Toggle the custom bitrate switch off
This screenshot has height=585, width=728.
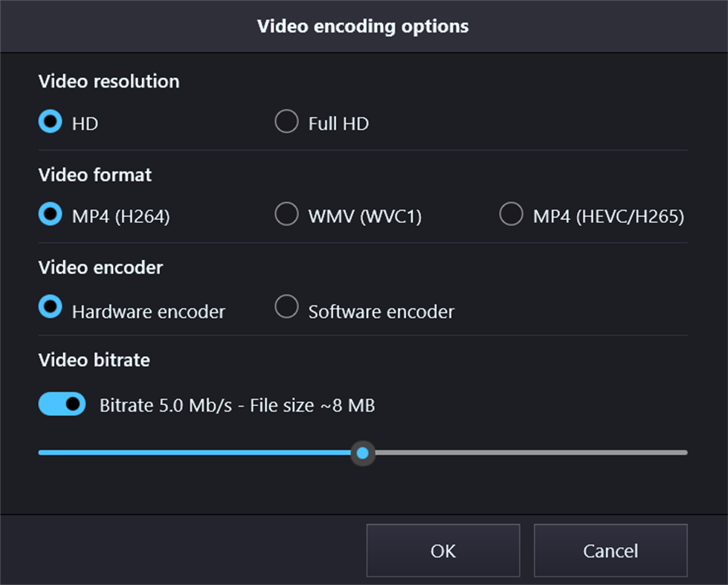click(62, 404)
